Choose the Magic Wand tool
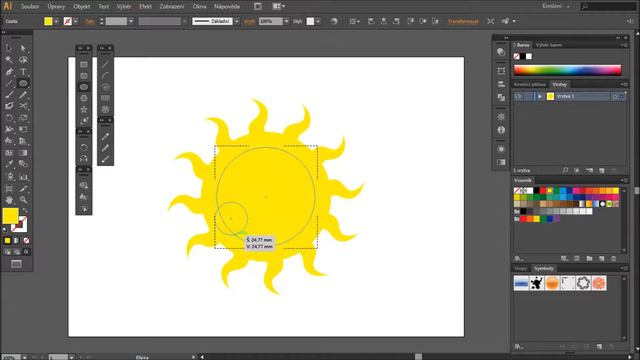Screen dimensions: 640x360 (x=9, y=60)
